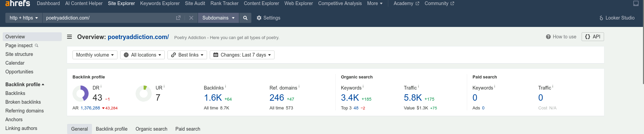Open Community external link

[439, 3]
